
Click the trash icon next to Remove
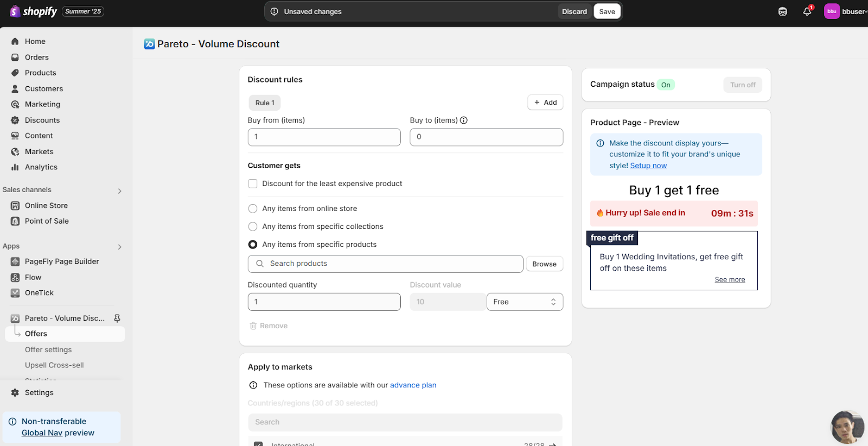(x=253, y=326)
